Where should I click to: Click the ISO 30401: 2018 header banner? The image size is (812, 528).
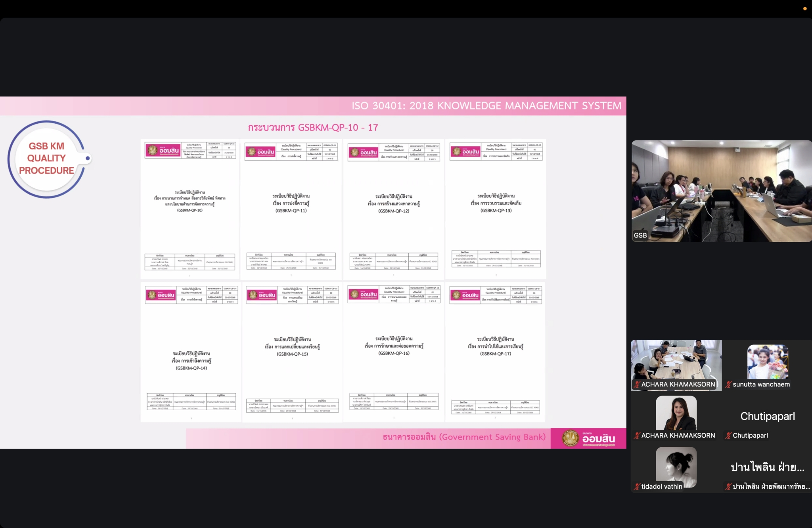[x=486, y=106]
